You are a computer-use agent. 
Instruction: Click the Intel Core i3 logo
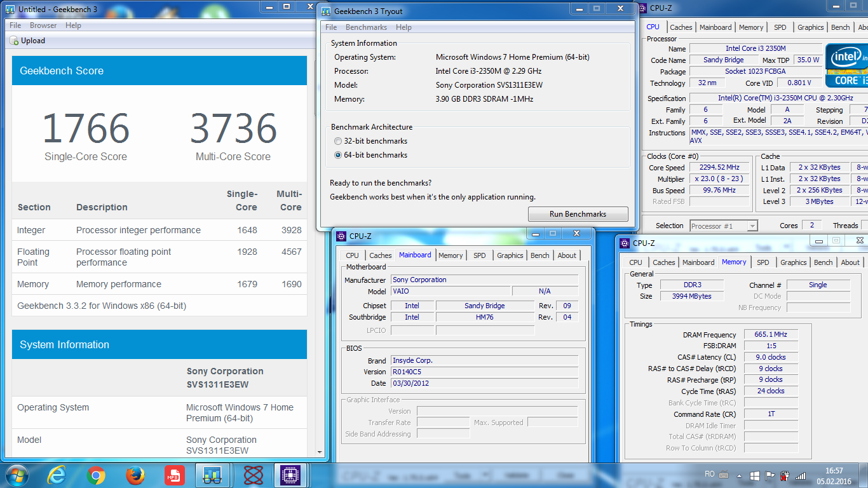846,65
